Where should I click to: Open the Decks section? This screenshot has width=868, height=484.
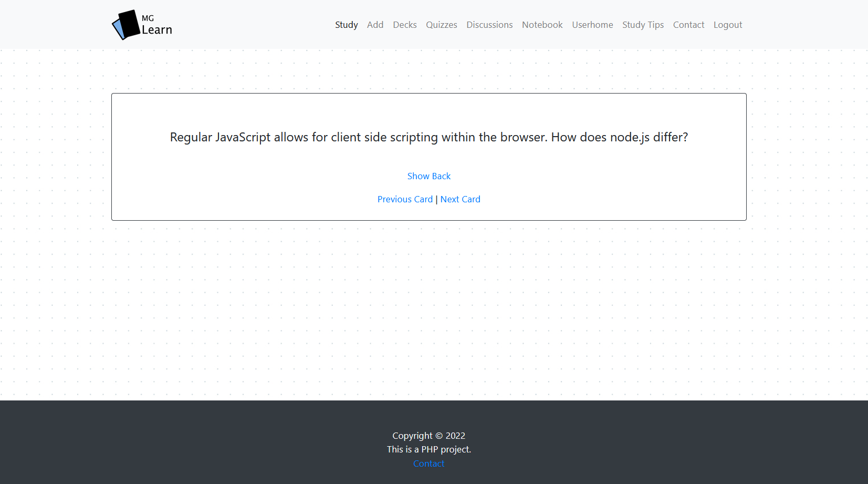click(x=404, y=25)
